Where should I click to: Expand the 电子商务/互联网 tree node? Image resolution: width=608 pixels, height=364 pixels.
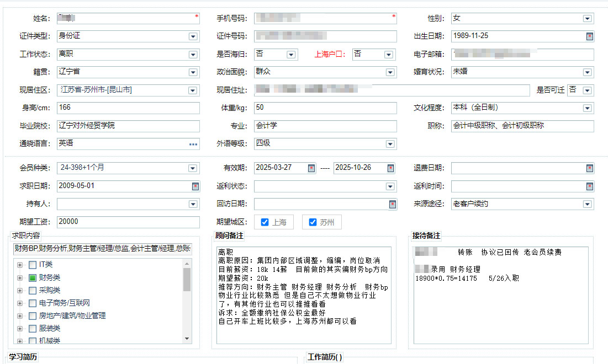(x=20, y=303)
